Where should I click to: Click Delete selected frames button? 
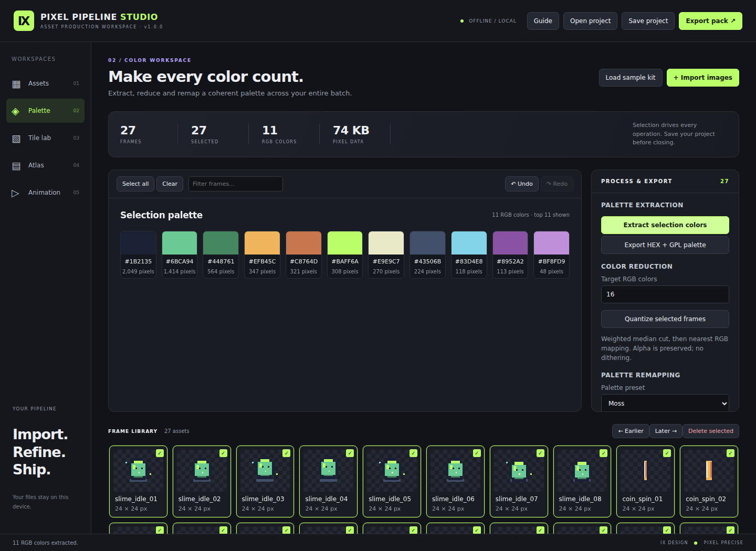[711, 431]
